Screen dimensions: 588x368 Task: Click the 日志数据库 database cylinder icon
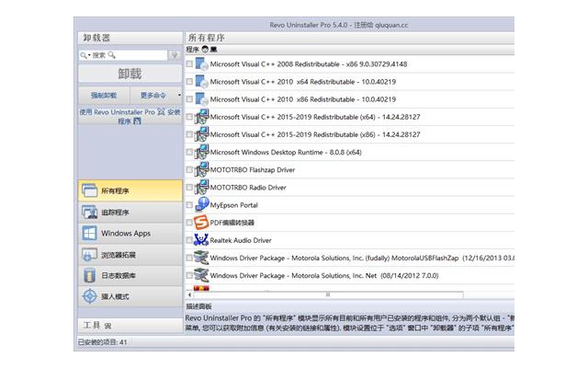coord(89,276)
